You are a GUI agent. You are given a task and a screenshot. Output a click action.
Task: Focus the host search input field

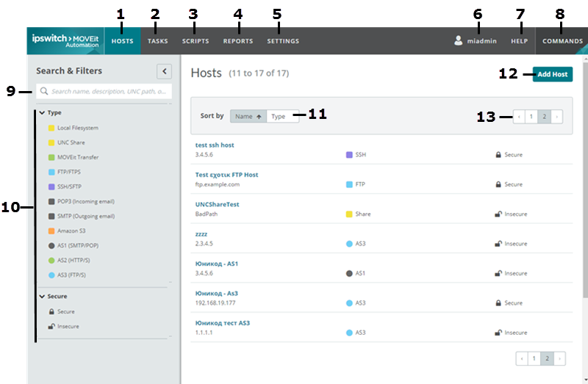pos(104,91)
